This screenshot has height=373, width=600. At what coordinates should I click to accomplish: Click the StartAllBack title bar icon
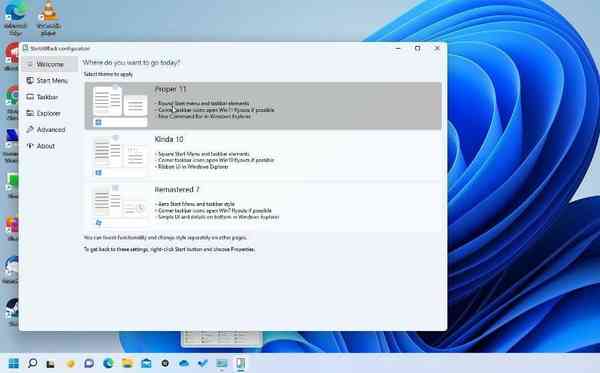click(x=26, y=48)
